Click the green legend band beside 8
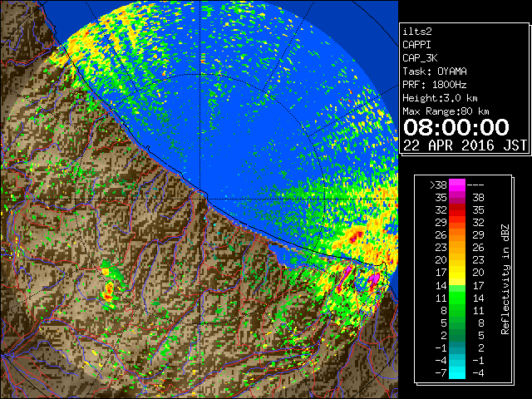This screenshot has height=399, width=532. 457,310
